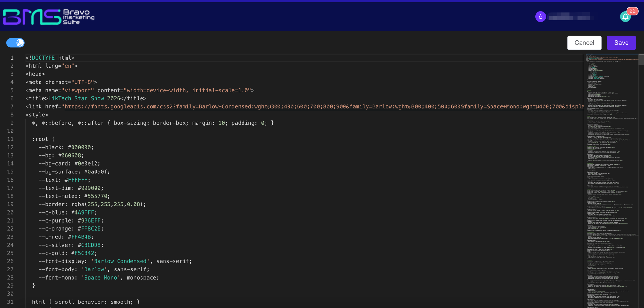Click the '--c-red: #FF4B4B;' line
The image size is (644, 308).
pos(66,237)
